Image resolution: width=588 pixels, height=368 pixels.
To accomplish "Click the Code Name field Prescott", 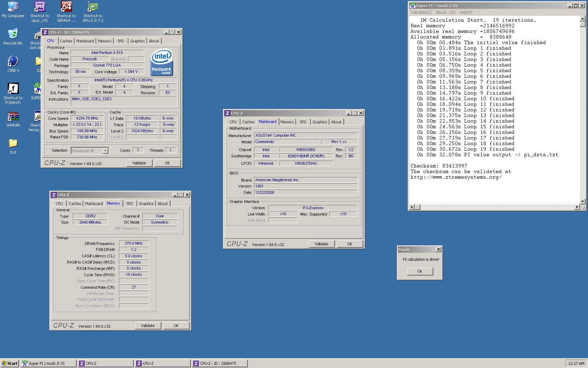I will (x=90, y=59).
